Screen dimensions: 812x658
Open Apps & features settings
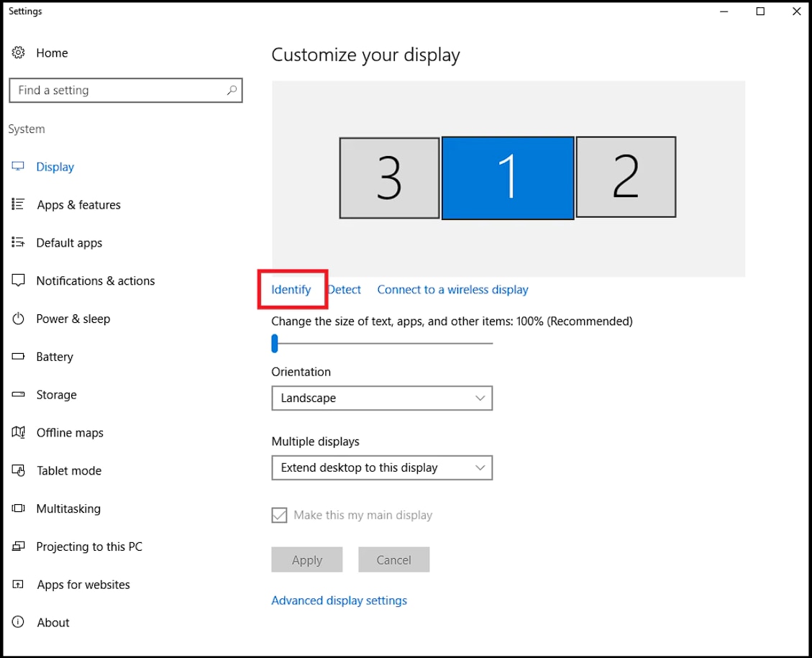point(78,205)
